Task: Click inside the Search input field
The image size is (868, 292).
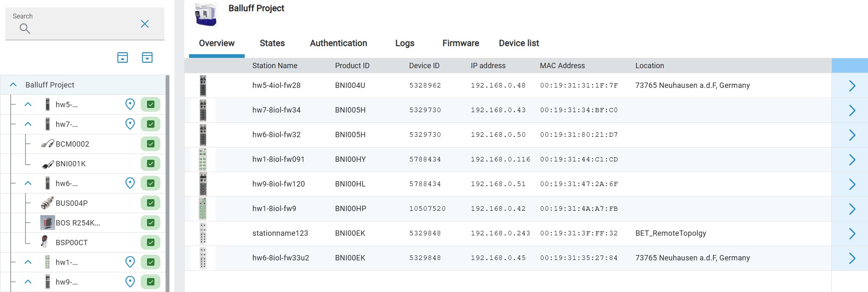Action: [x=82, y=28]
